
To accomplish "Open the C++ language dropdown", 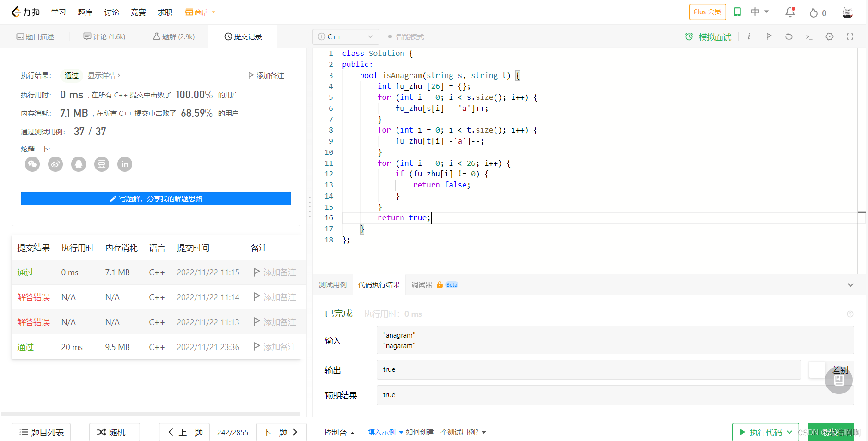I will pos(346,36).
